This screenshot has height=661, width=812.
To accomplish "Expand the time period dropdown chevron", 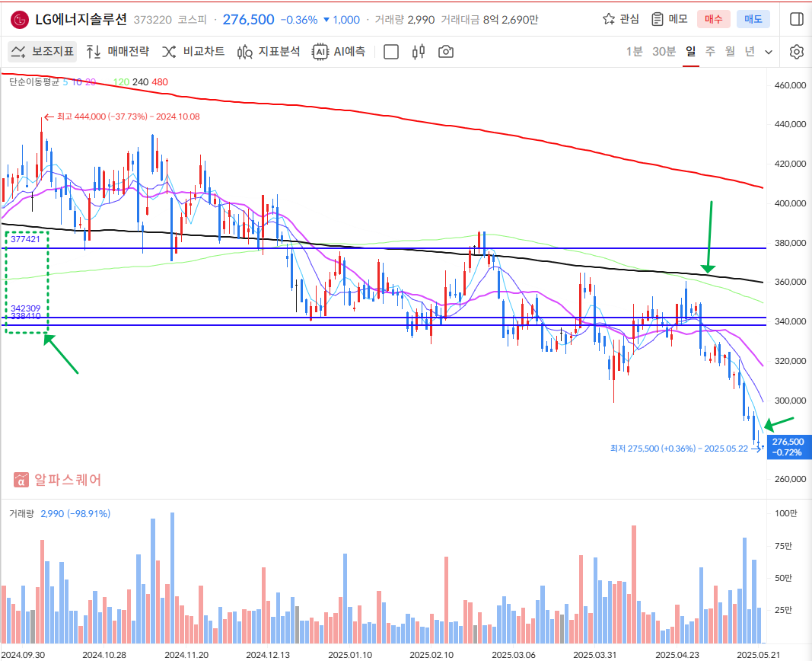I will point(769,52).
